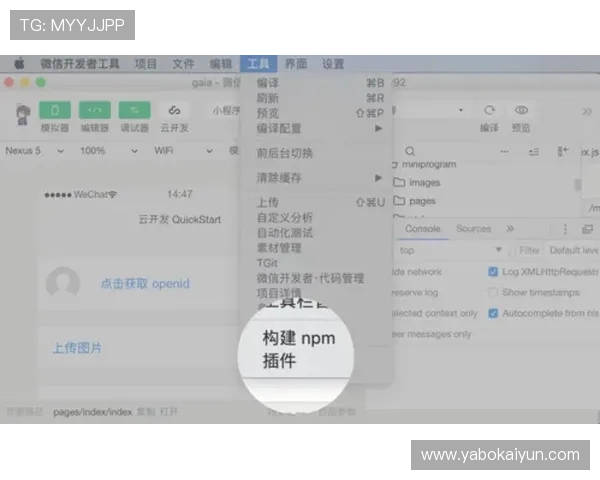This screenshot has width=600, height=480.
Task: Open the WiFi network dropdown
Action: (x=183, y=151)
